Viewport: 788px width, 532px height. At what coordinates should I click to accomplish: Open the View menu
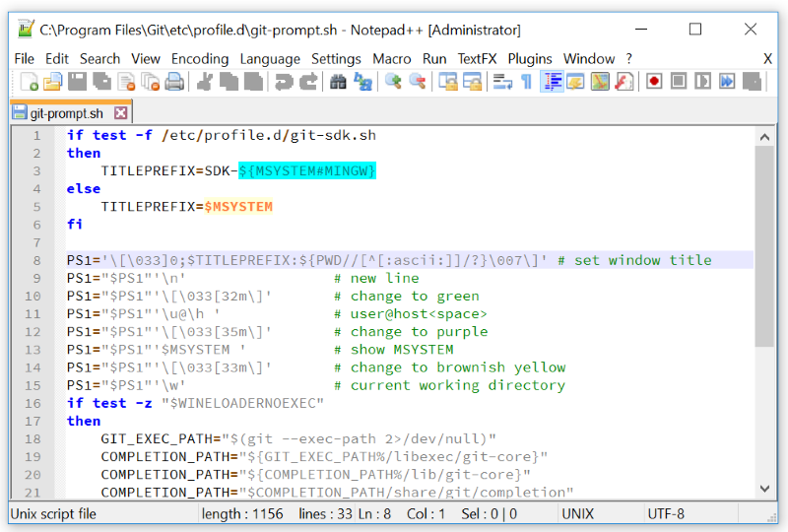pyautogui.click(x=146, y=59)
